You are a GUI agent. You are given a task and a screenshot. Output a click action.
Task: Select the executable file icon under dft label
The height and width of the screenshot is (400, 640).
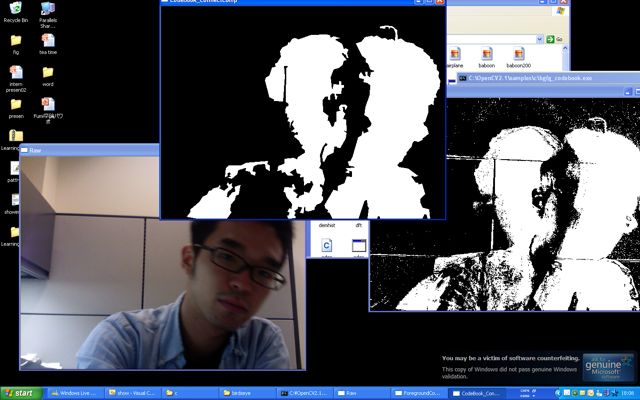tap(359, 245)
